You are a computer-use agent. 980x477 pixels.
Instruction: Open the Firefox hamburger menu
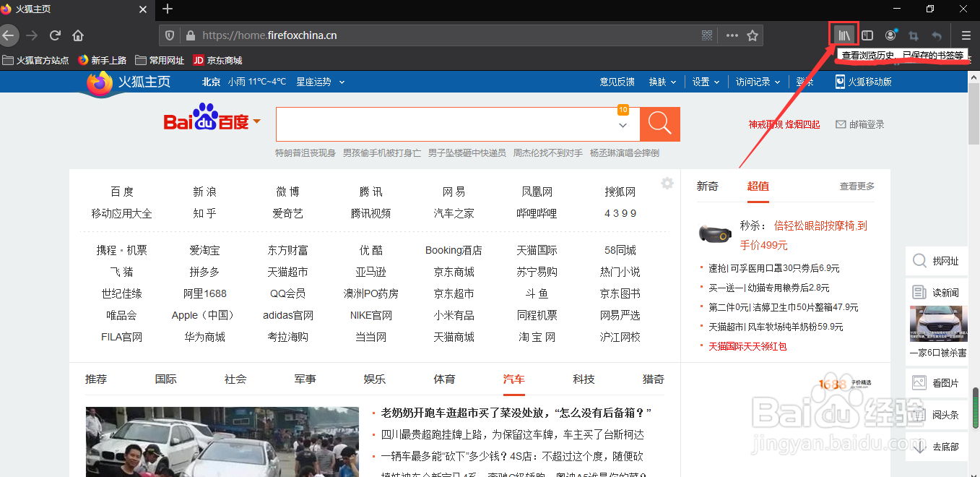966,35
